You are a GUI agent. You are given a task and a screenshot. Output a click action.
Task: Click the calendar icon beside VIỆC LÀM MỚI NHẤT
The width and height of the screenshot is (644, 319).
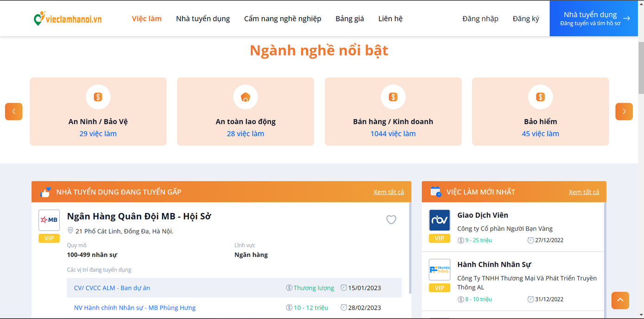click(x=435, y=192)
